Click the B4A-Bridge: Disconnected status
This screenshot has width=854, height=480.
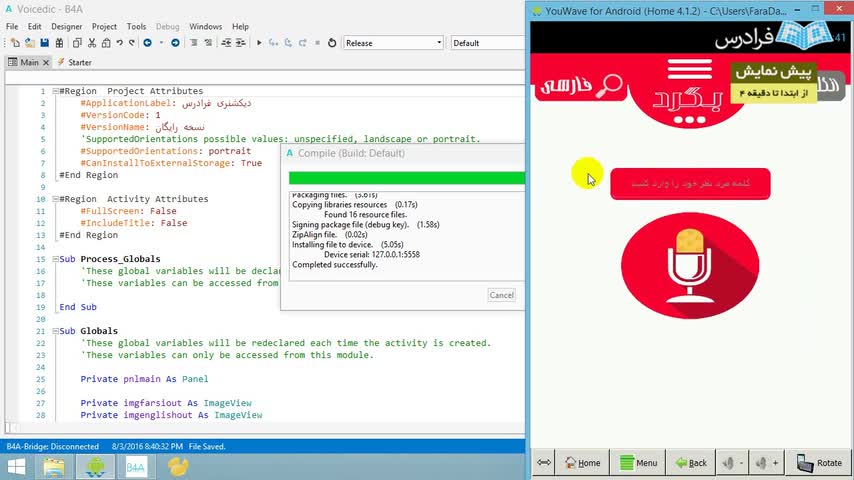[x=52, y=446]
